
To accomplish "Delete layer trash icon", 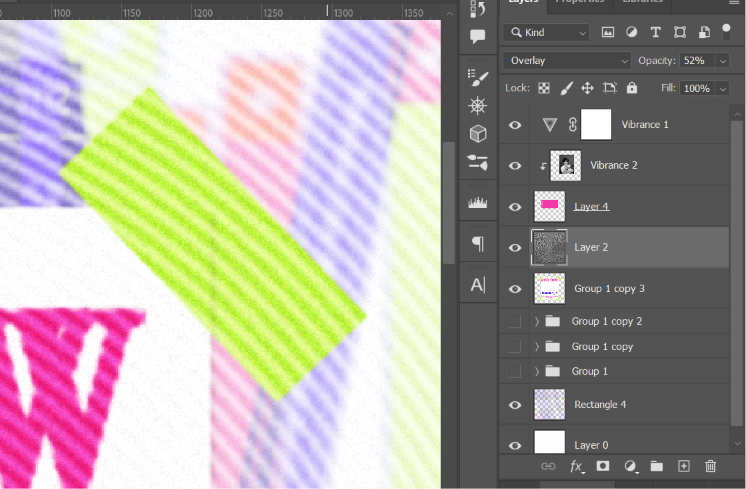I will 710,466.
